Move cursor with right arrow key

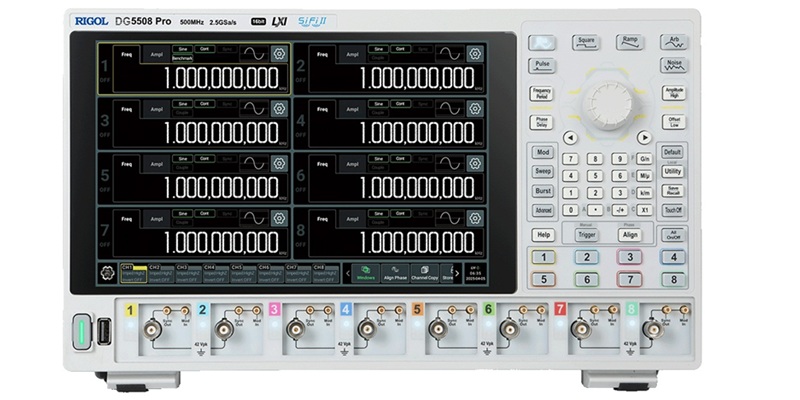pyautogui.click(x=645, y=137)
